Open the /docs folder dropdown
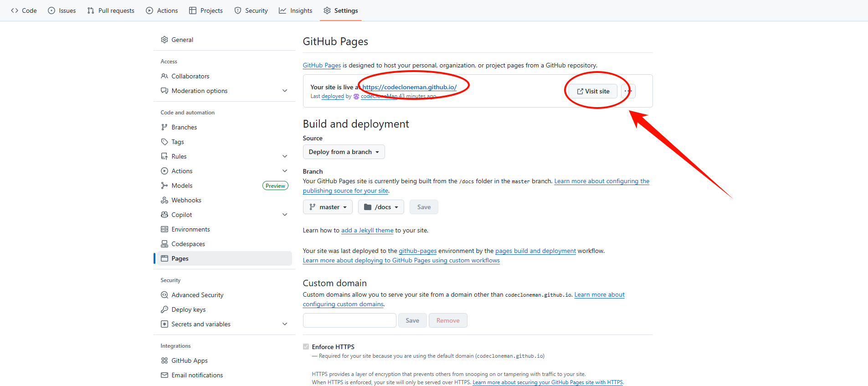 381,207
